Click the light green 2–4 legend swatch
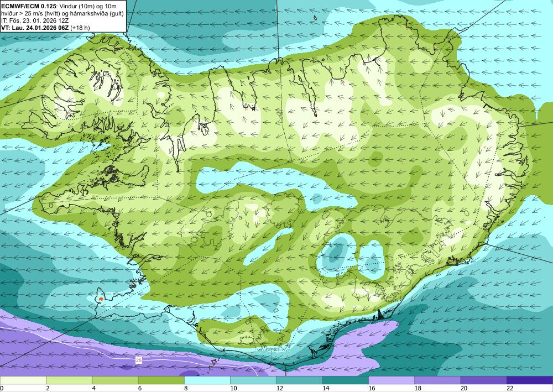 coord(69,380)
